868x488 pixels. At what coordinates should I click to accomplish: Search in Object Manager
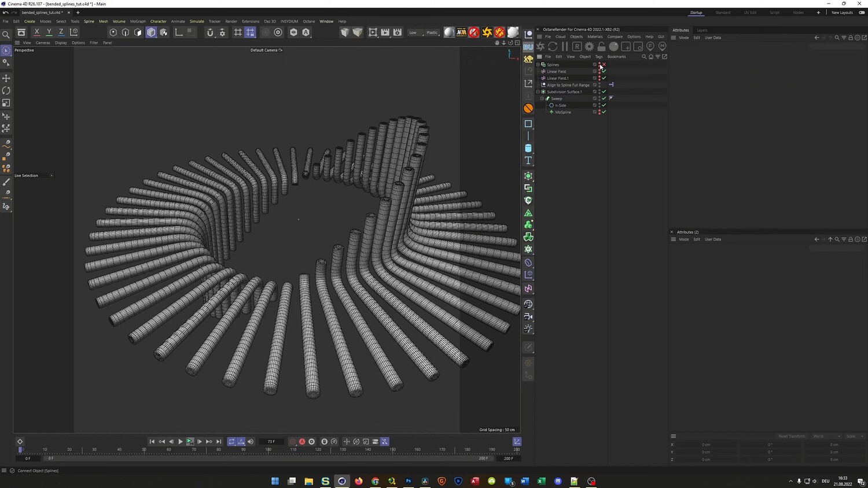click(644, 57)
